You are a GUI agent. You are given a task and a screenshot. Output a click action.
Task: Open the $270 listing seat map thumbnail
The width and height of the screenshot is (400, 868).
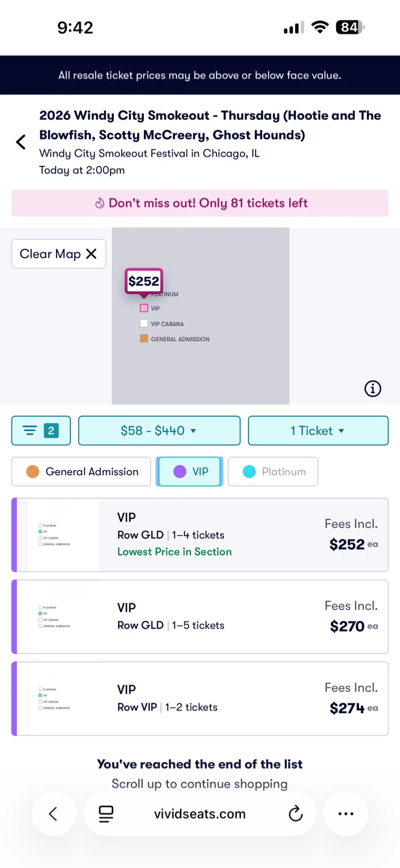pos(58,617)
